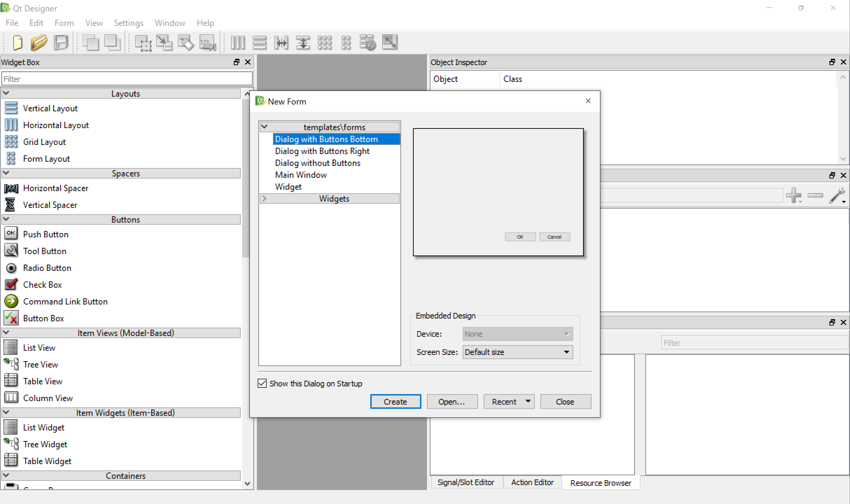Click Lay Out in a Grid icon
This screenshot has width=850, height=504.
pos(325,43)
